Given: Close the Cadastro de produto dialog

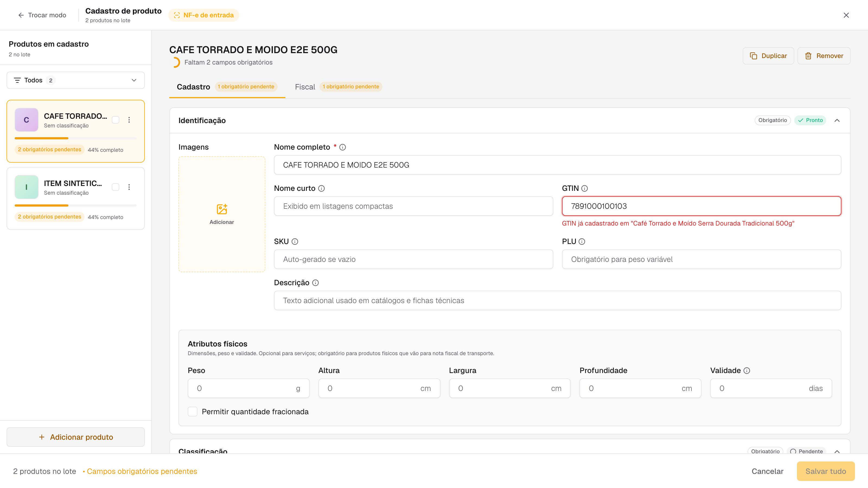Looking at the screenshot, I should pyautogui.click(x=846, y=15).
